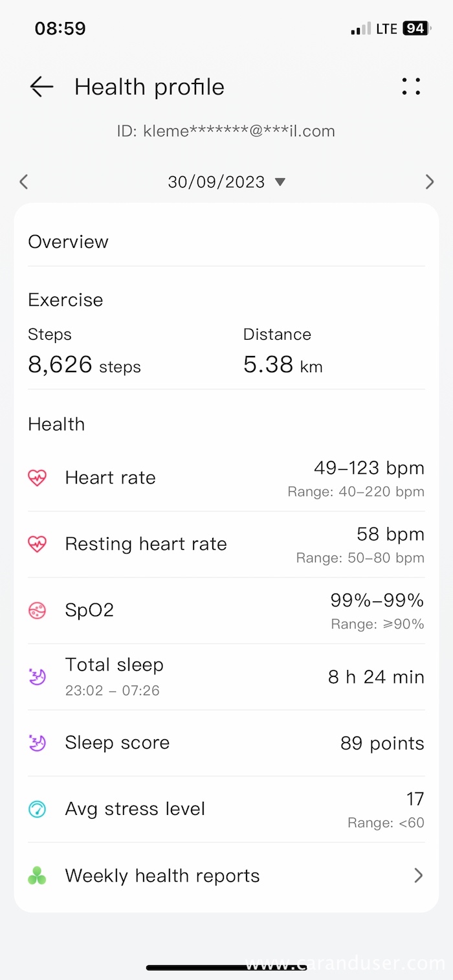Tap the SpO2 blood oxygen icon
453x980 pixels.
coord(38,610)
